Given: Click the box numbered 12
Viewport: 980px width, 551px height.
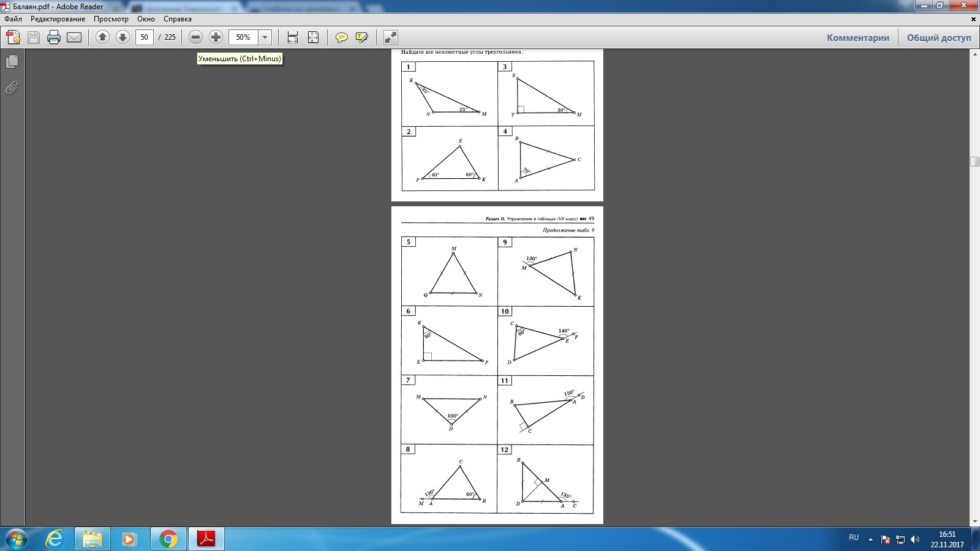Looking at the screenshot, I should coord(505,449).
